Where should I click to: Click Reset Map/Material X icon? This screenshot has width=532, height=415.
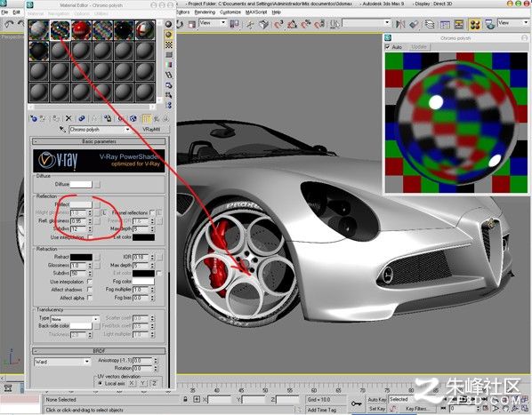(x=69, y=118)
